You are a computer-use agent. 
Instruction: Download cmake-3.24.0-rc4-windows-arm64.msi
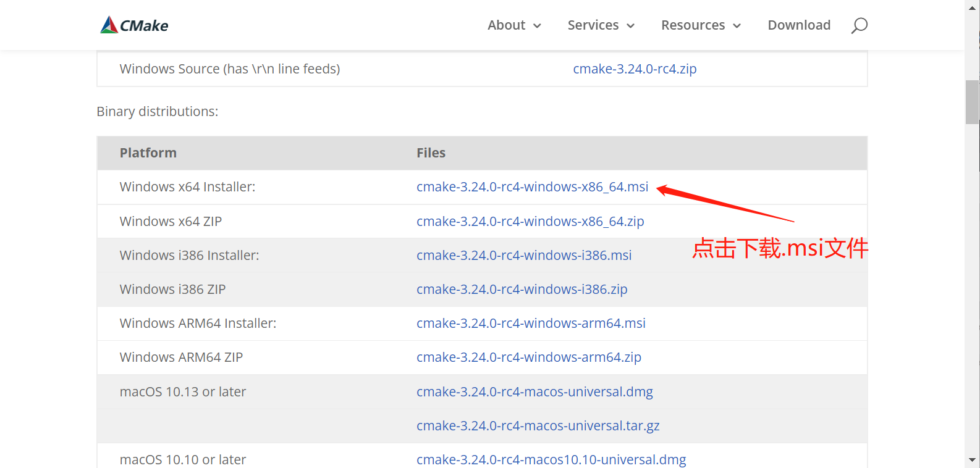tap(531, 324)
